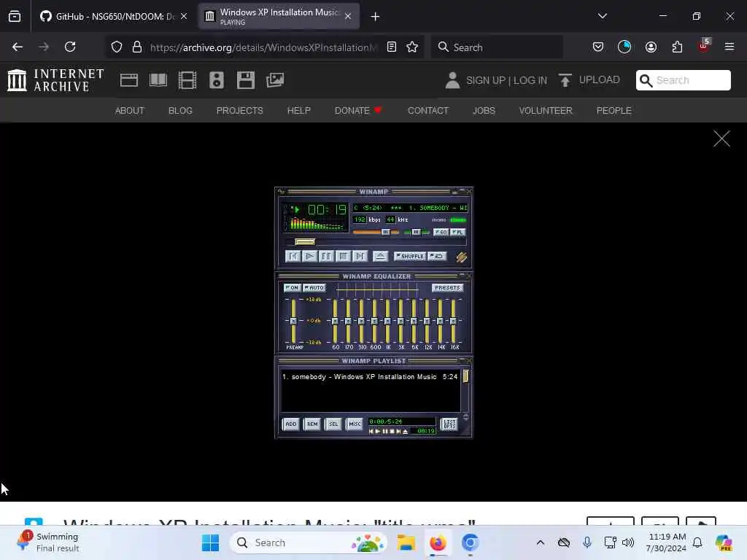The height and width of the screenshot is (560, 747).
Task: Open the DONATE menu item
Action: (358, 111)
